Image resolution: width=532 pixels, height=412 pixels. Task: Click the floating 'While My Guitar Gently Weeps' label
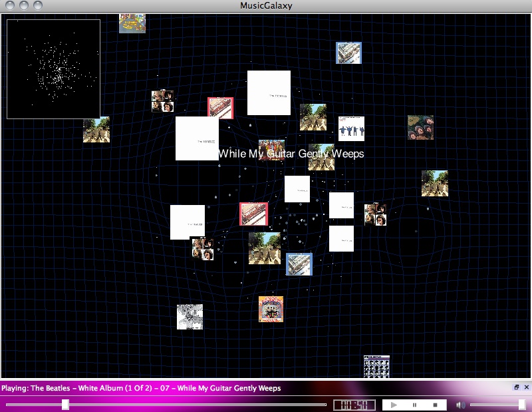[291, 154]
